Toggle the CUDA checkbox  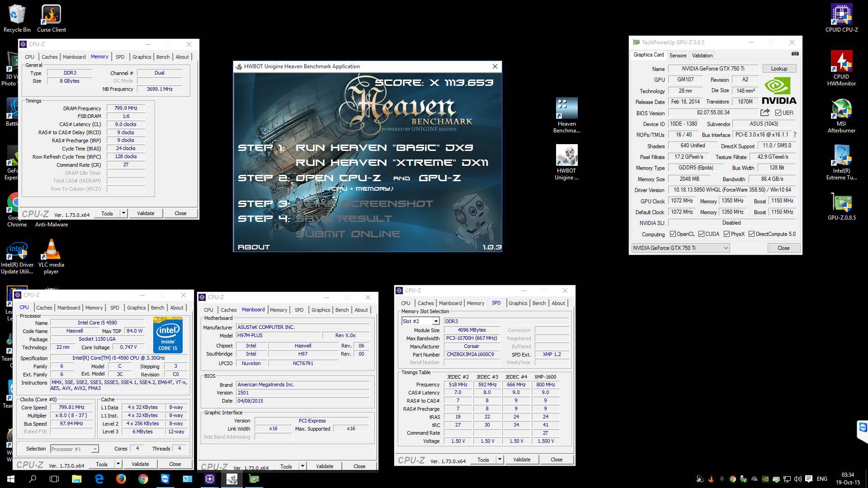(x=701, y=234)
